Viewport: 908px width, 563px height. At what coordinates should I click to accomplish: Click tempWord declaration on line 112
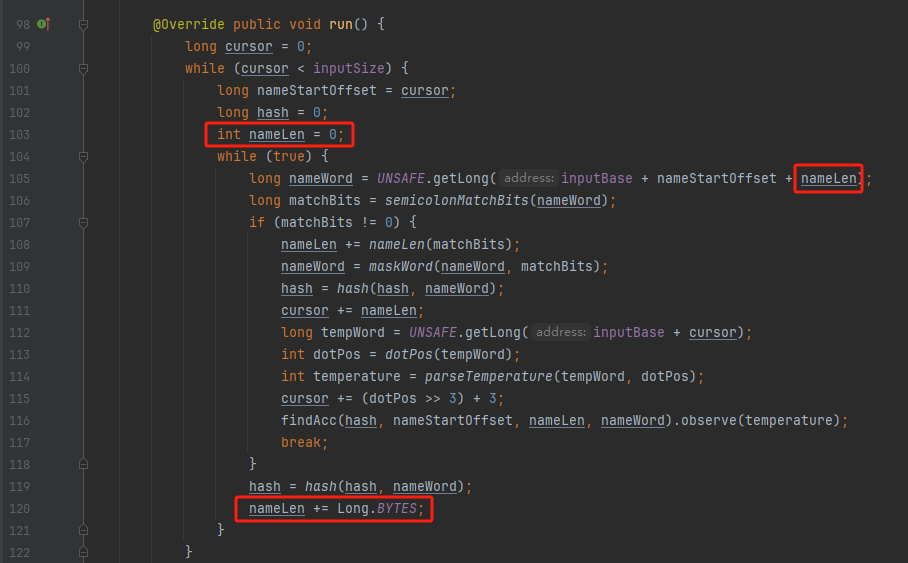(353, 332)
